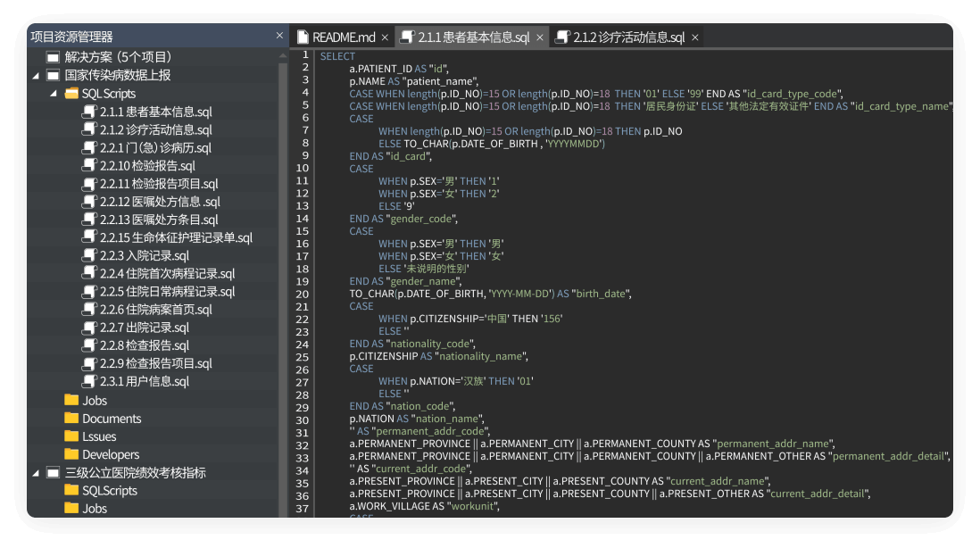Switch to the README.md tab

coord(344,38)
